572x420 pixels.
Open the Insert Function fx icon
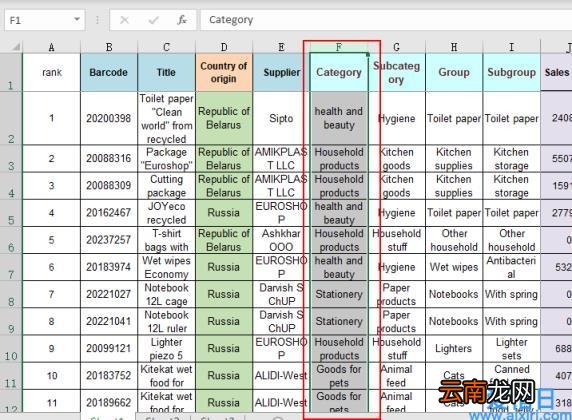click(182, 20)
